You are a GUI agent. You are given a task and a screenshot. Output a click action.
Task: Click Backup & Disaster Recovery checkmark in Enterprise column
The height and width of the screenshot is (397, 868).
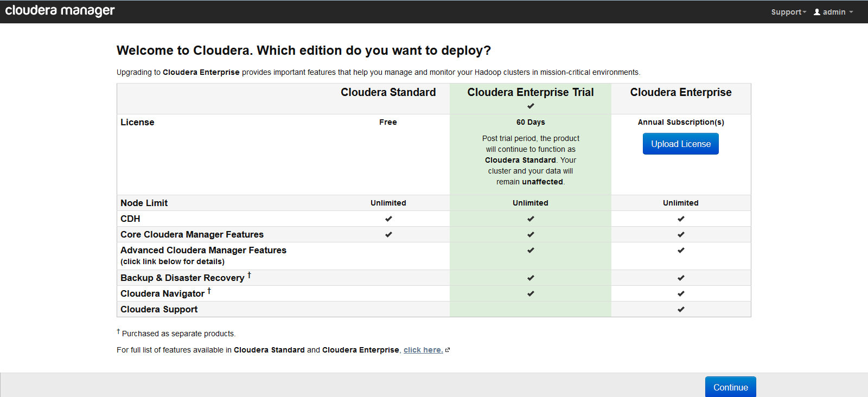click(681, 278)
